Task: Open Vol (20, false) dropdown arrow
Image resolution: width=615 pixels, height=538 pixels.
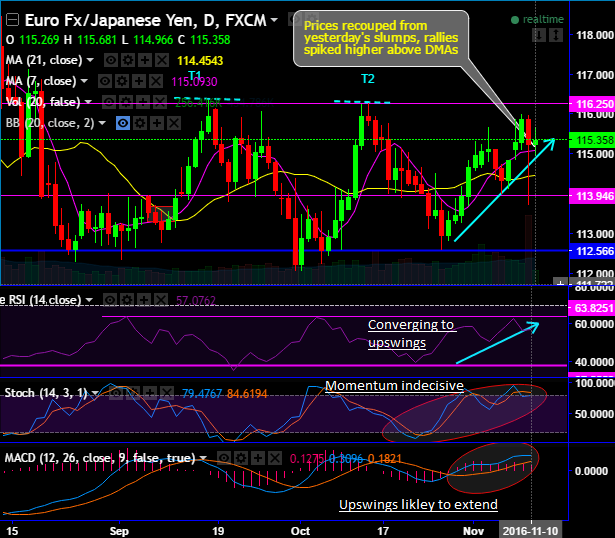Action: [x=88, y=102]
